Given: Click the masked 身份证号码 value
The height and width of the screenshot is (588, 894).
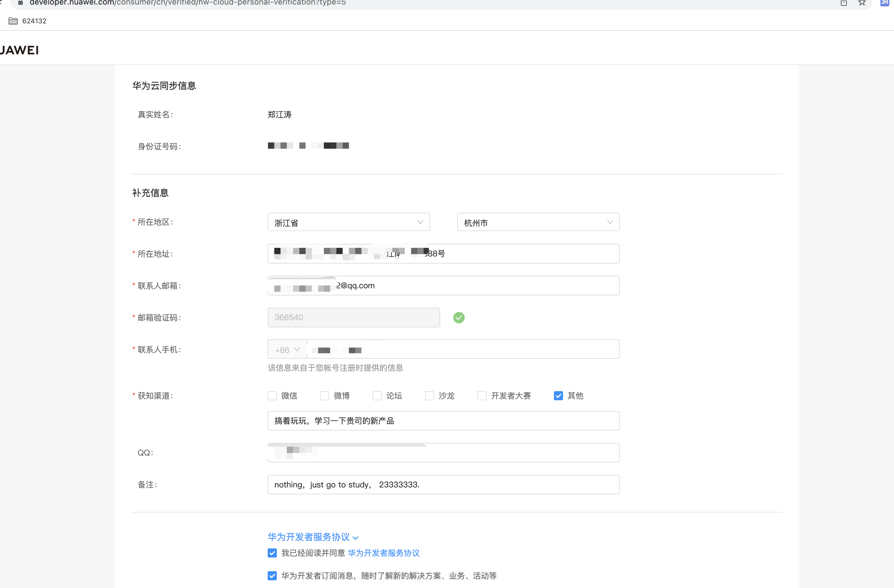Looking at the screenshot, I should [308, 146].
